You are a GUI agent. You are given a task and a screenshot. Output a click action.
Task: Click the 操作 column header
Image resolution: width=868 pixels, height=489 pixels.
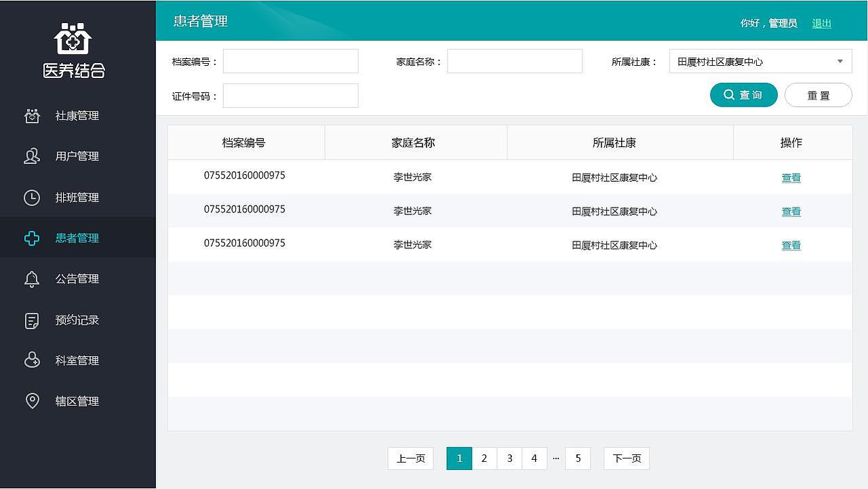coord(791,142)
